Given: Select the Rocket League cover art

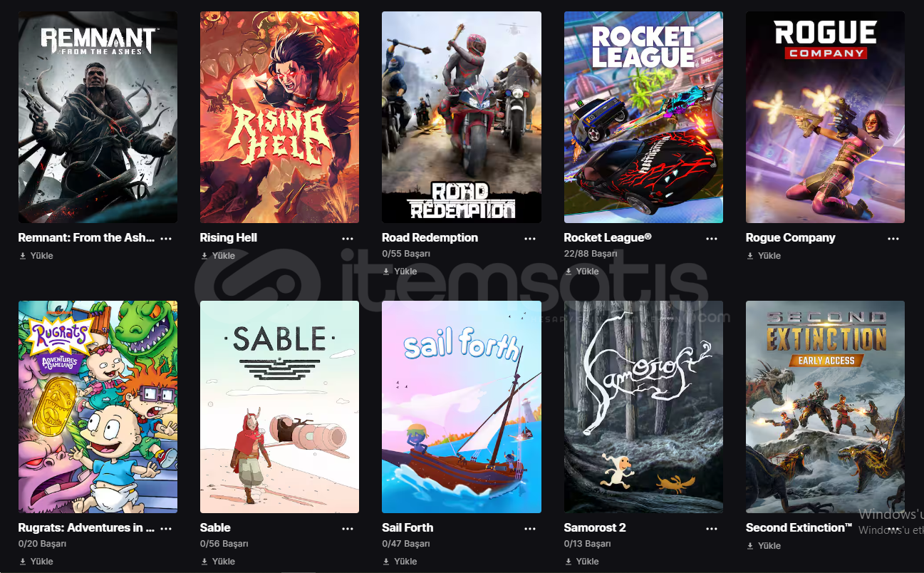Looking at the screenshot, I should tap(643, 117).
